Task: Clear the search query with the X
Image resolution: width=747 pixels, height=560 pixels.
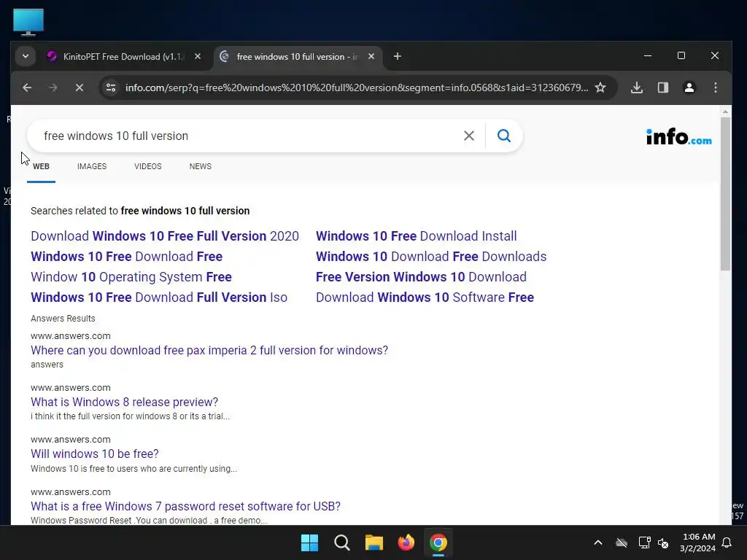Action: pyautogui.click(x=469, y=136)
